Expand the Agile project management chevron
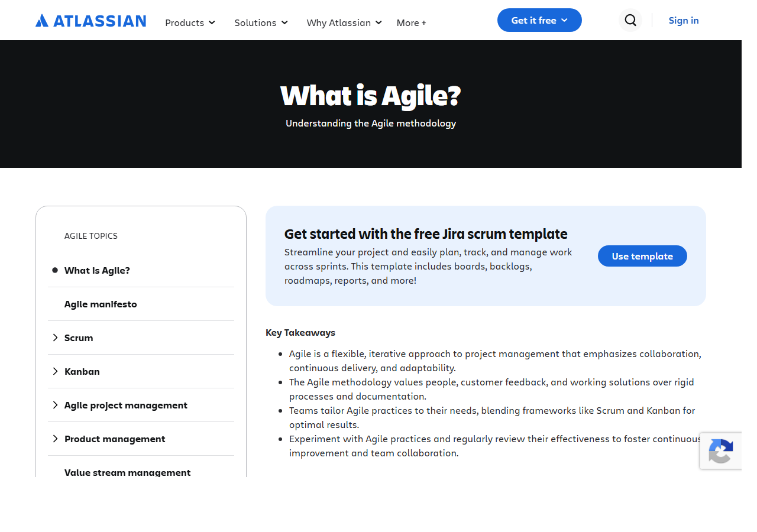The height and width of the screenshot is (532, 757). point(55,405)
